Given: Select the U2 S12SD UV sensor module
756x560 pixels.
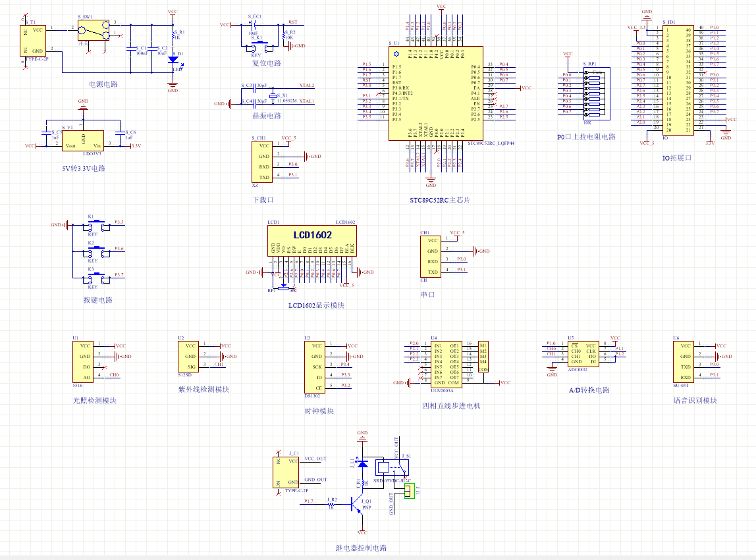Looking at the screenshot, I should click(x=188, y=356).
